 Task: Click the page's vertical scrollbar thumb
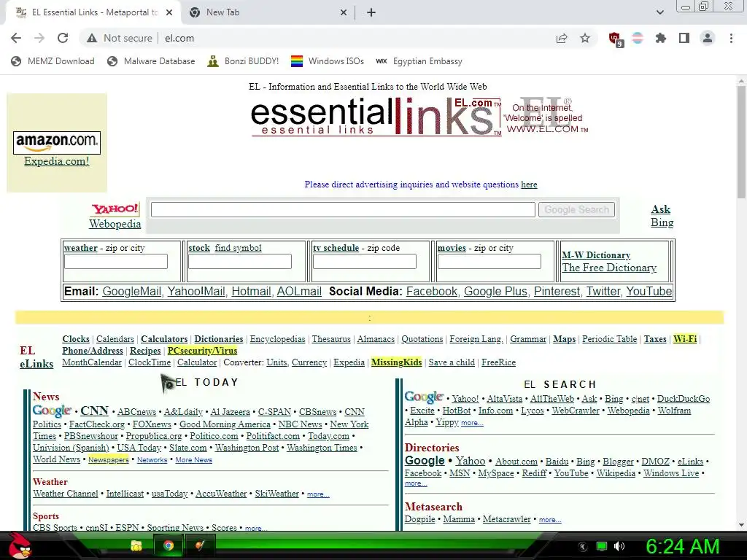click(741, 141)
